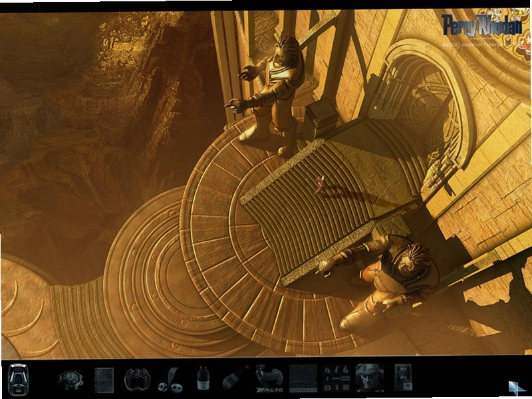Open the handheld device at the inventory's left end
532x399 pixels.
pos(18,378)
